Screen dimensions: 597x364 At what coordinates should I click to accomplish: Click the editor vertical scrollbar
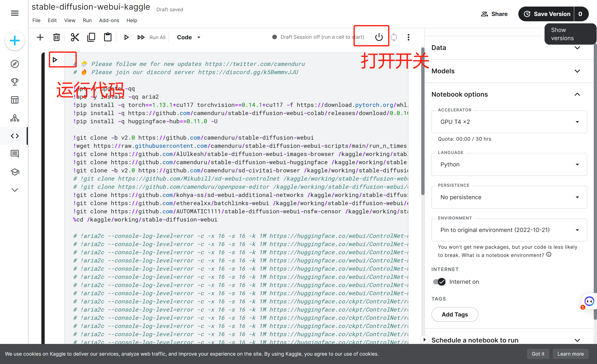(423, 121)
